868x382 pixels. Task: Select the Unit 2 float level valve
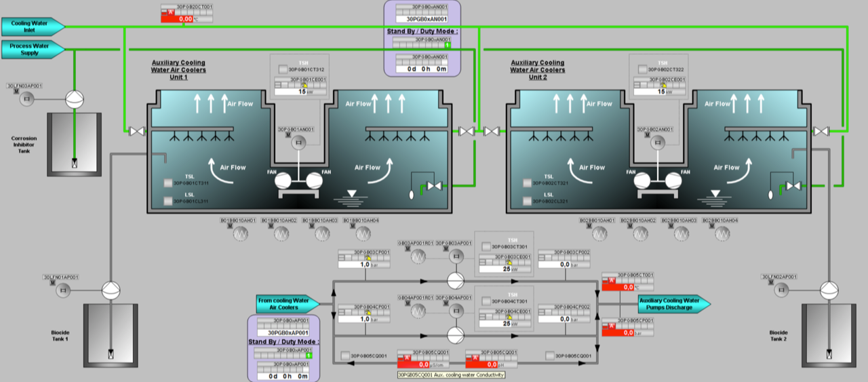click(793, 185)
